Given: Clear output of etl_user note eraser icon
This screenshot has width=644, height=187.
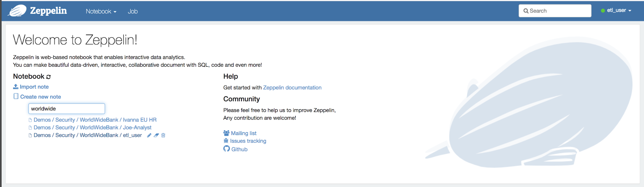Looking at the screenshot, I should pyautogui.click(x=156, y=135).
